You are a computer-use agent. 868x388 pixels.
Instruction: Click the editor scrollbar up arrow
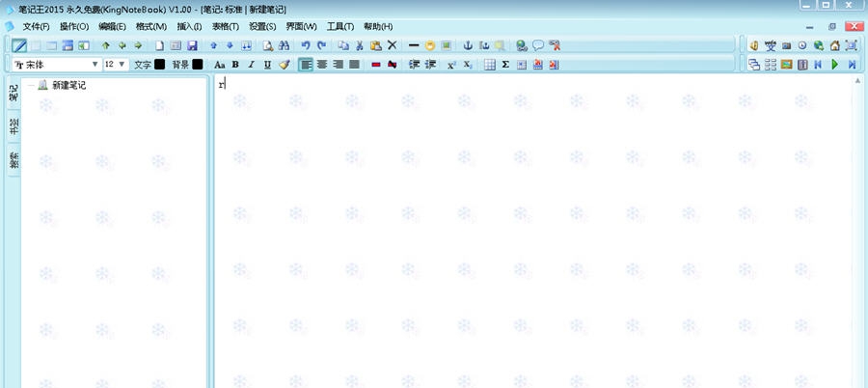tap(858, 80)
